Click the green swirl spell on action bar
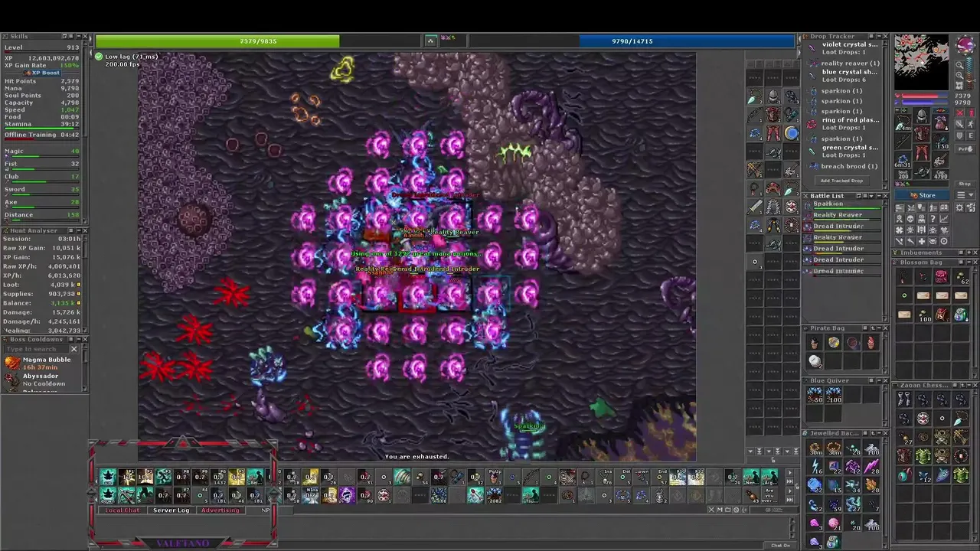The width and height of the screenshot is (980, 551). [402, 477]
